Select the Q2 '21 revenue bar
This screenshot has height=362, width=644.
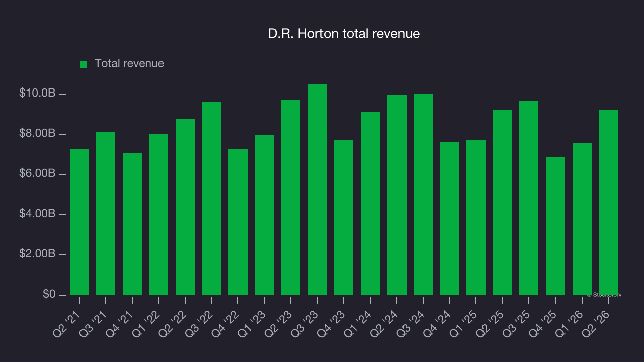point(79,222)
